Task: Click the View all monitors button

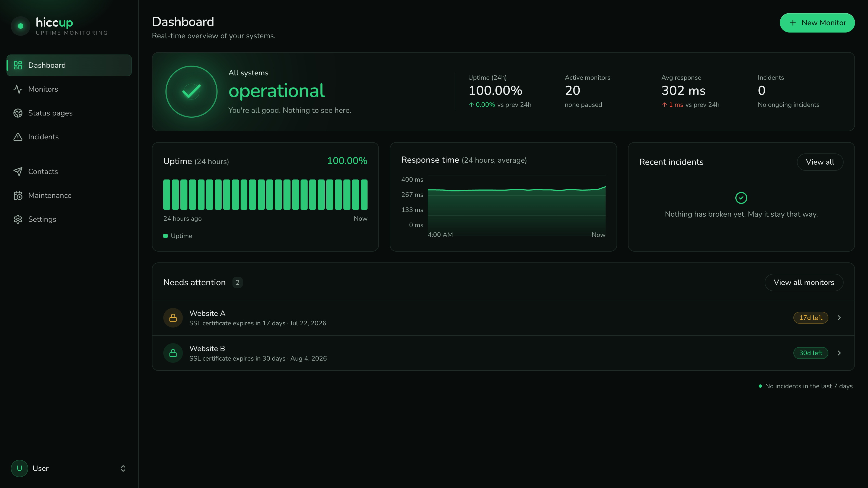Action: (804, 282)
